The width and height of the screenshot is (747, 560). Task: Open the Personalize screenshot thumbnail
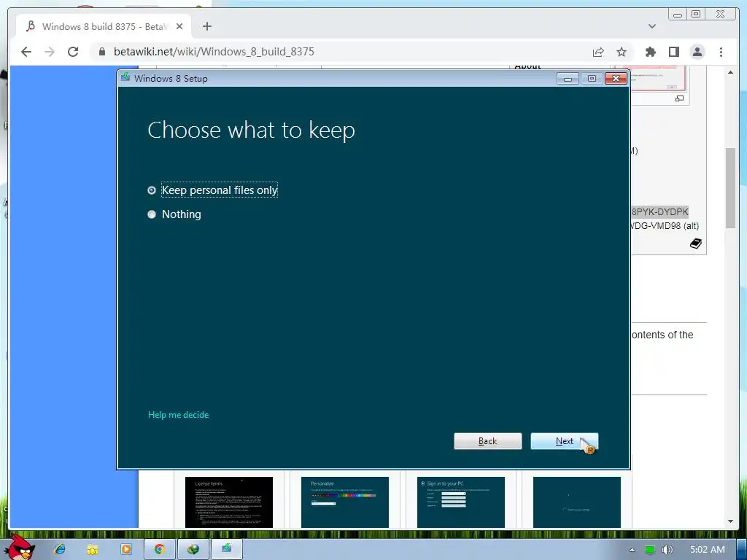coord(345,502)
